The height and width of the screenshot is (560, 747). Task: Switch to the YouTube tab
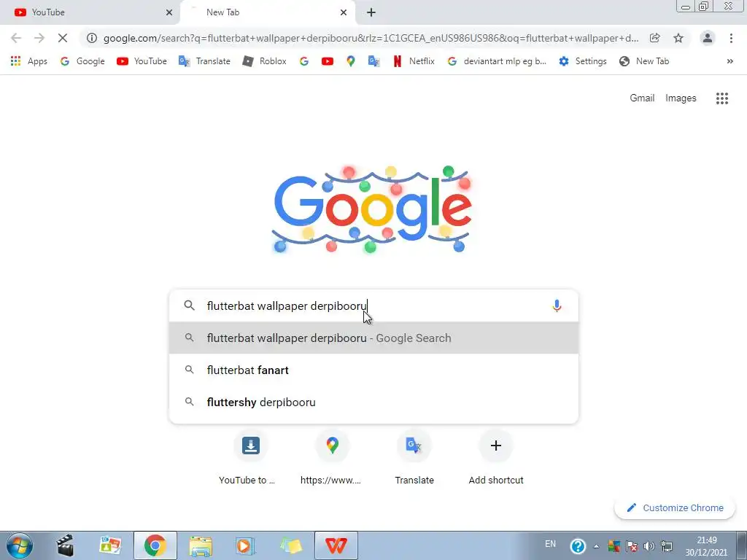(90, 12)
